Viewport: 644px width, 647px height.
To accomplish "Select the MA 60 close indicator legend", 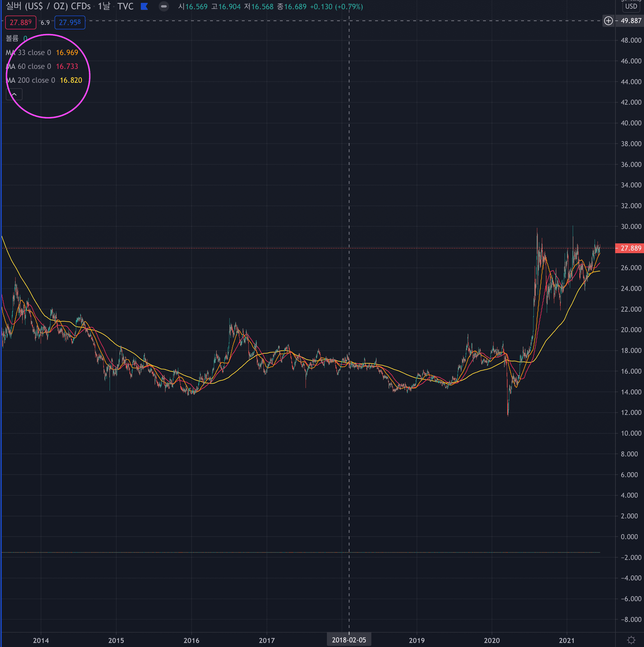I will [x=42, y=66].
